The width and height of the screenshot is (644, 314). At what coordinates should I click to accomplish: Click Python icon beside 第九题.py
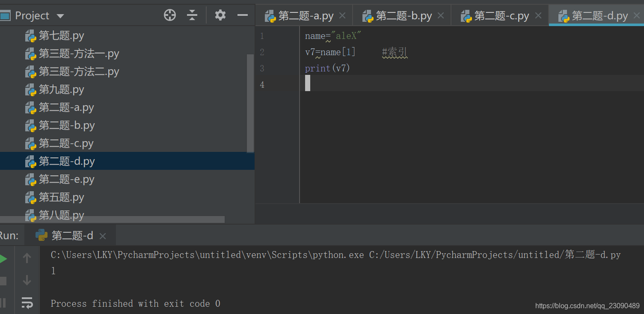(x=30, y=90)
